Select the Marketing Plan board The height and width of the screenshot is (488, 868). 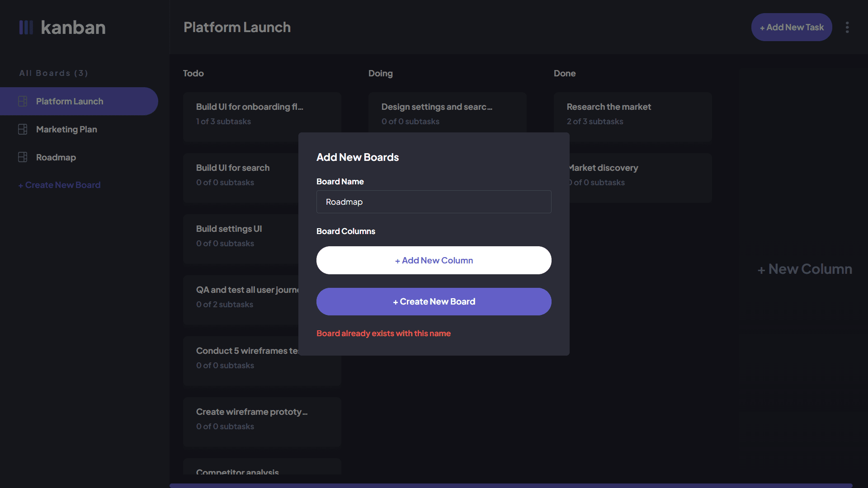click(66, 129)
